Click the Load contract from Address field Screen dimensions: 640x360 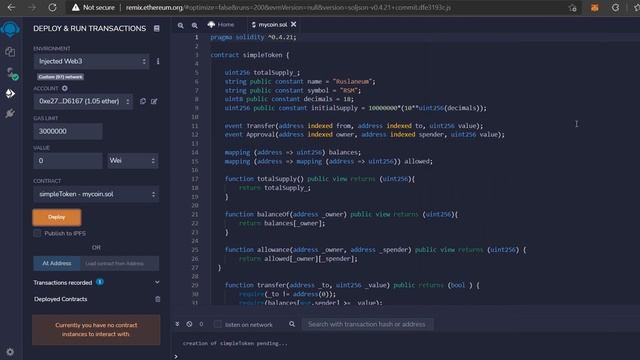[120, 263]
